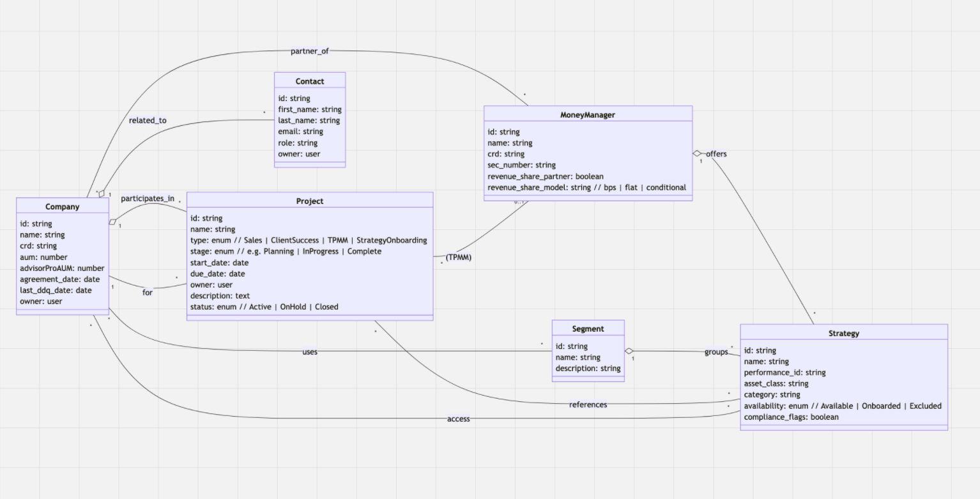Select the diamond connector on Company's right edge

tap(112, 221)
